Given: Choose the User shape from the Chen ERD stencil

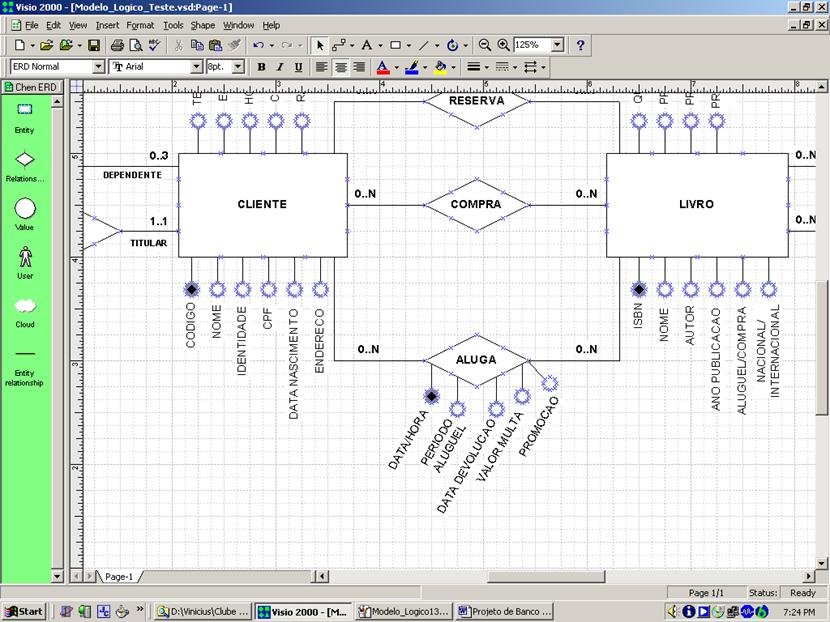Looking at the screenshot, I should coord(24,256).
